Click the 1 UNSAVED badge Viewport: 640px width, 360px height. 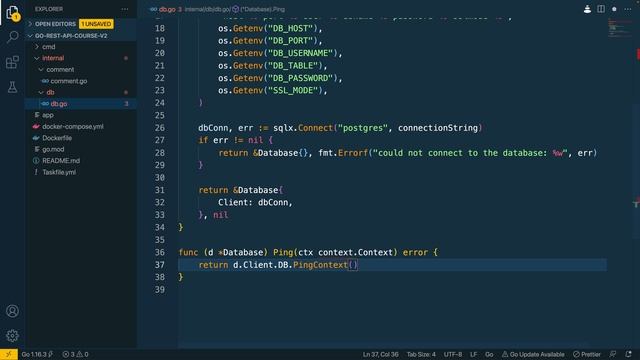pyautogui.click(x=96, y=24)
